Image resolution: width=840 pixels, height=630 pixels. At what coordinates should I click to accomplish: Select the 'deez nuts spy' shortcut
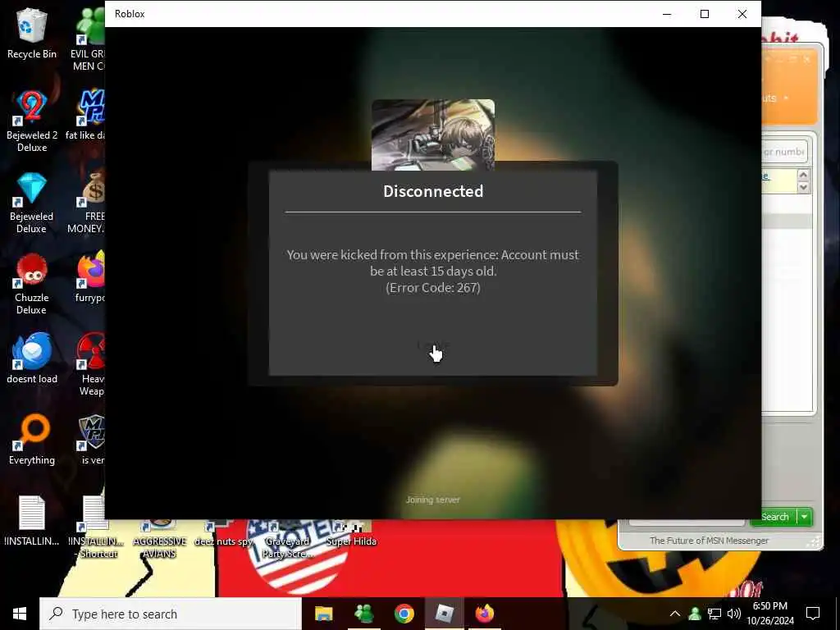pyautogui.click(x=223, y=533)
